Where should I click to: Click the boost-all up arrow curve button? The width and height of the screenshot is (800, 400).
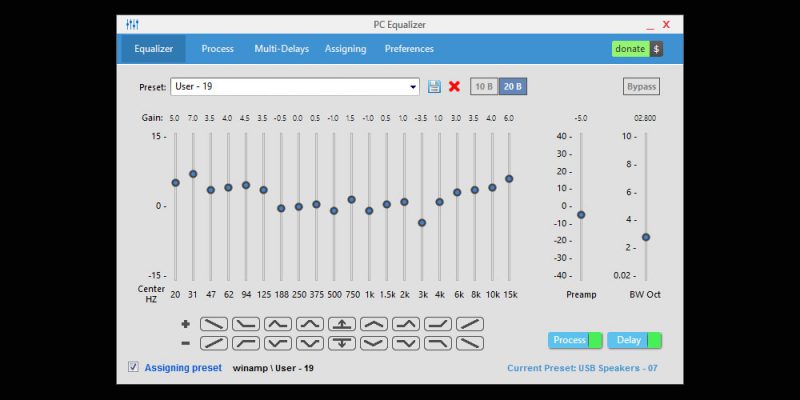click(341, 324)
